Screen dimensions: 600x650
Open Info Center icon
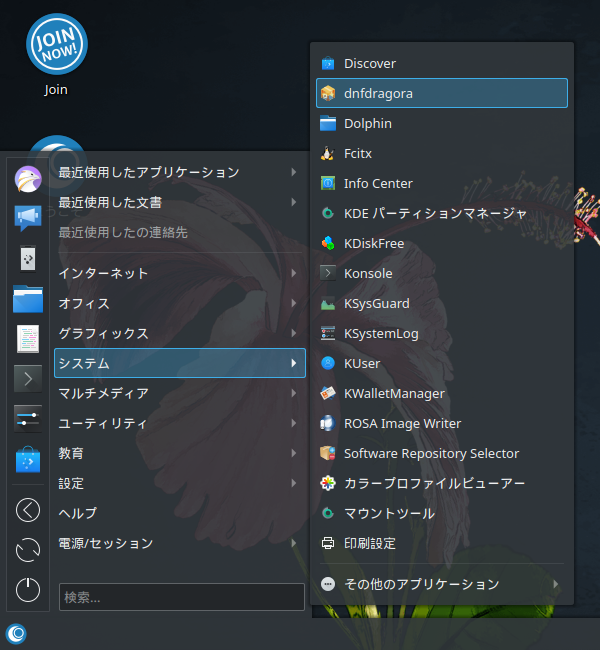(328, 183)
